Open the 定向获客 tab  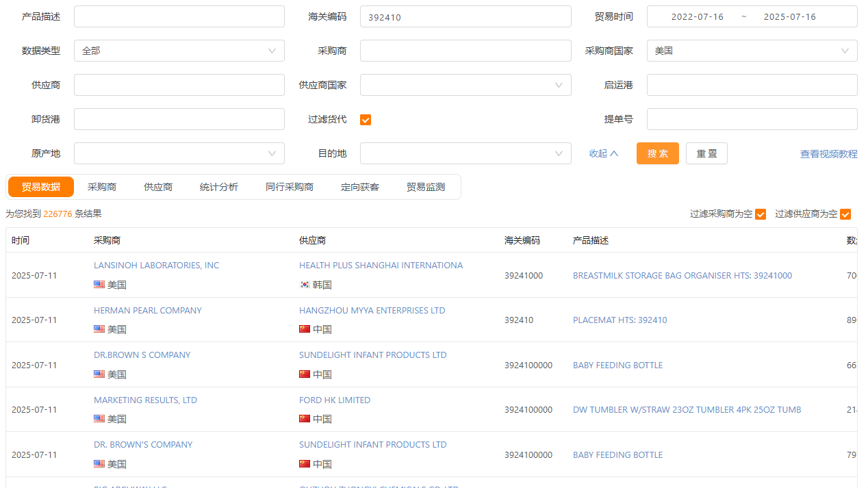(360, 187)
